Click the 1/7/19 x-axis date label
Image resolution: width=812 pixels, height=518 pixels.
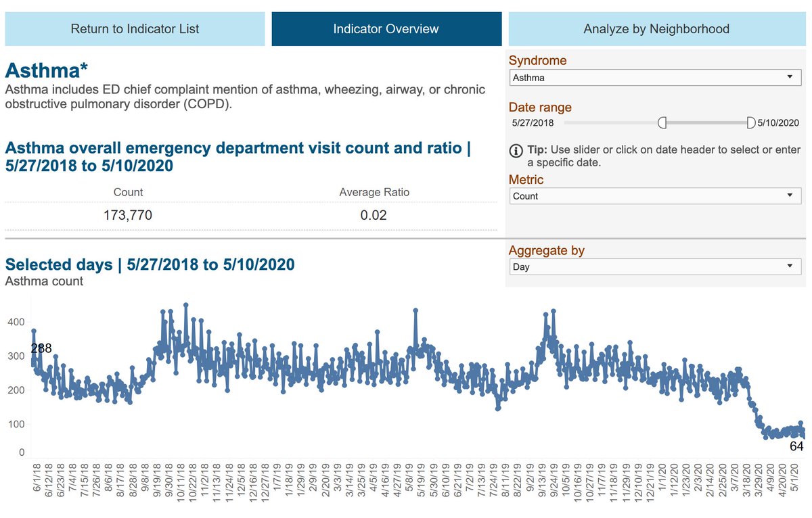278,476
